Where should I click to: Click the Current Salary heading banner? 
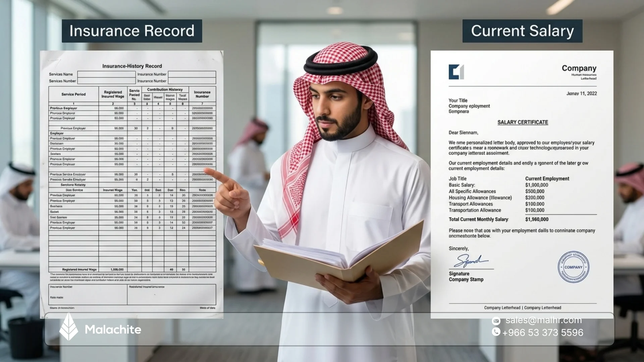[522, 31]
